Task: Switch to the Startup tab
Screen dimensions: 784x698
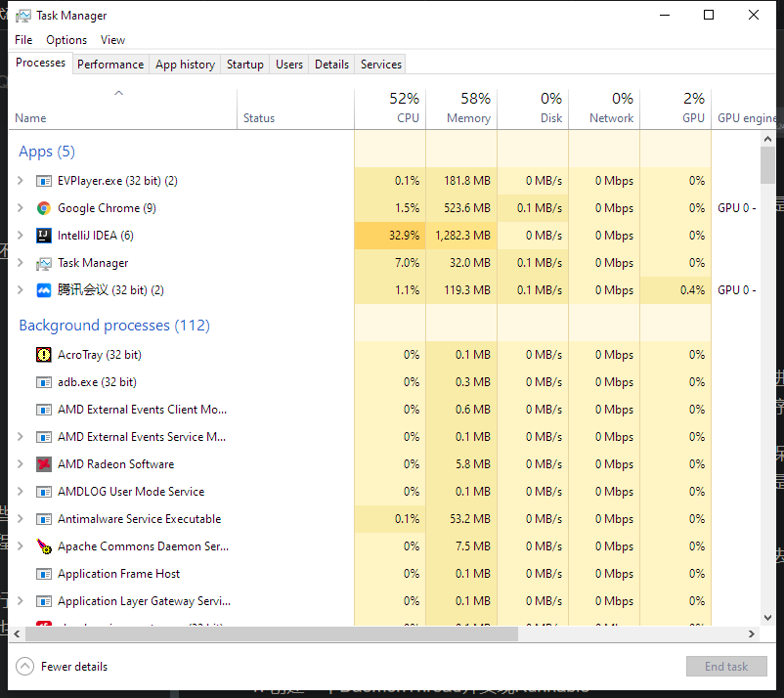Action: pyautogui.click(x=245, y=65)
